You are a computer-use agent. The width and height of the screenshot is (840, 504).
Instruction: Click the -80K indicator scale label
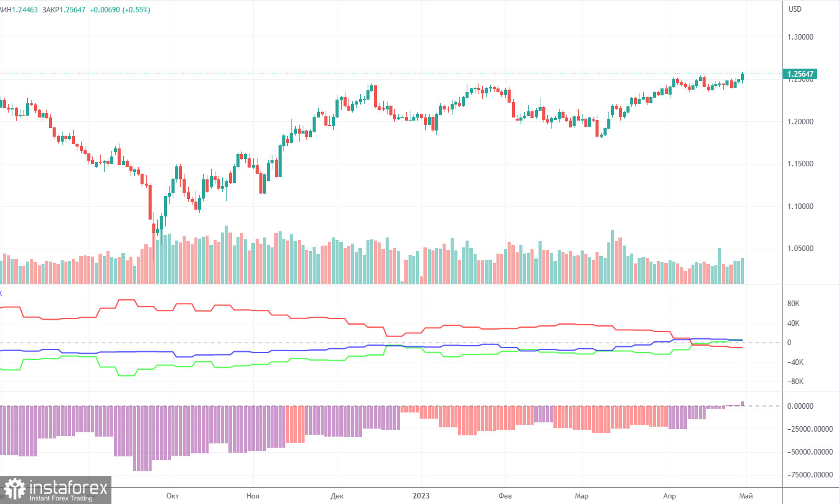795,382
